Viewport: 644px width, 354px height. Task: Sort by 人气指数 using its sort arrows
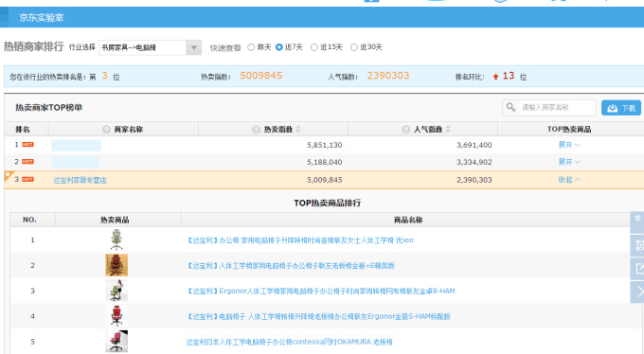tap(448, 129)
